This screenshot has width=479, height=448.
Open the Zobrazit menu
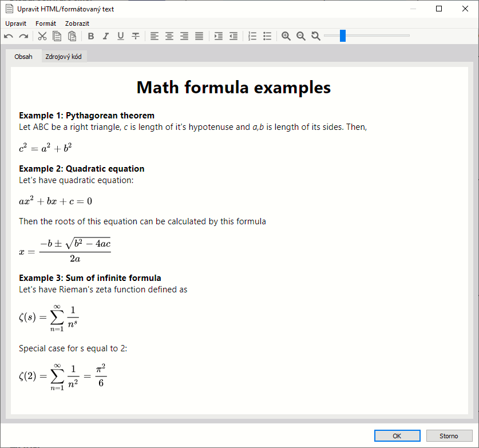pyautogui.click(x=77, y=23)
